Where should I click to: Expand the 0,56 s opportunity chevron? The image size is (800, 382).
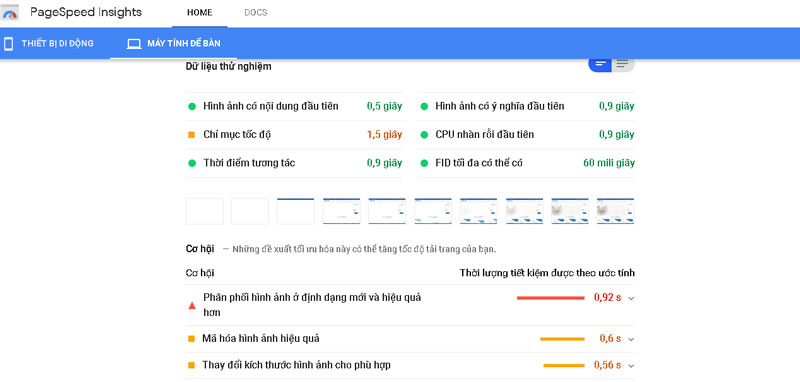(631, 366)
